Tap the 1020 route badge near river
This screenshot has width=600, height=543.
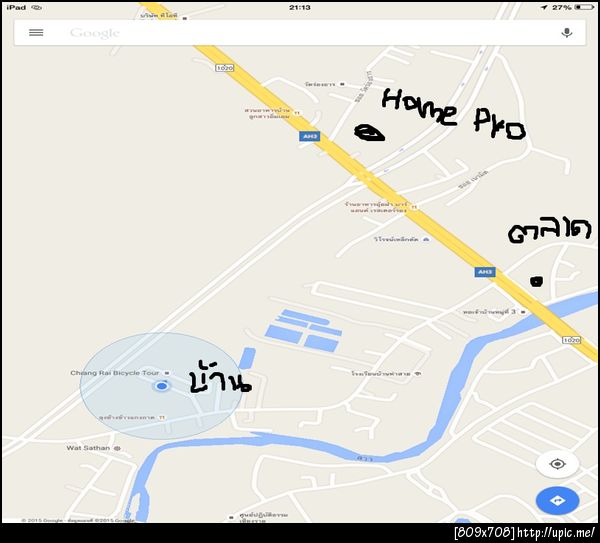(571, 340)
